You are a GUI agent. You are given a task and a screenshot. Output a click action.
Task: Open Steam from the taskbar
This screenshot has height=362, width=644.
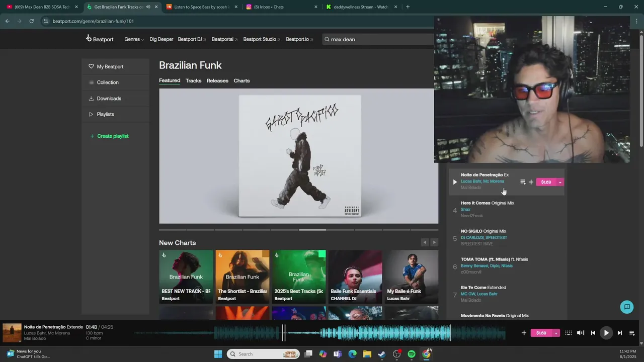[382, 354]
